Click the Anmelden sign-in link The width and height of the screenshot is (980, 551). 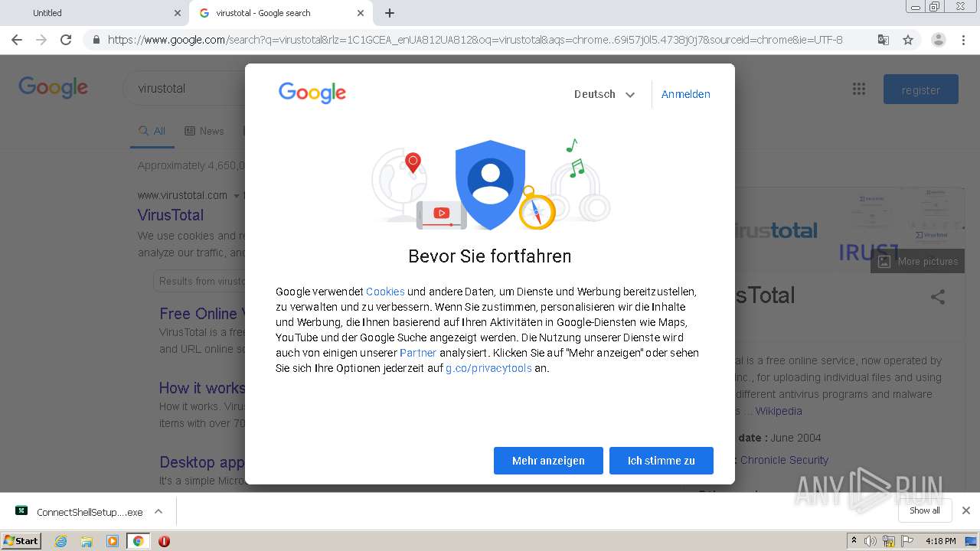(x=685, y=94)
